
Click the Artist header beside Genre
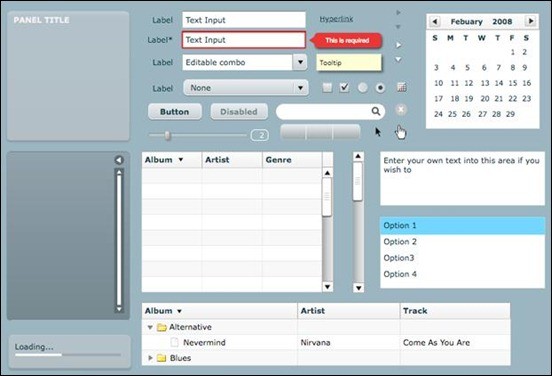(232, 160)
